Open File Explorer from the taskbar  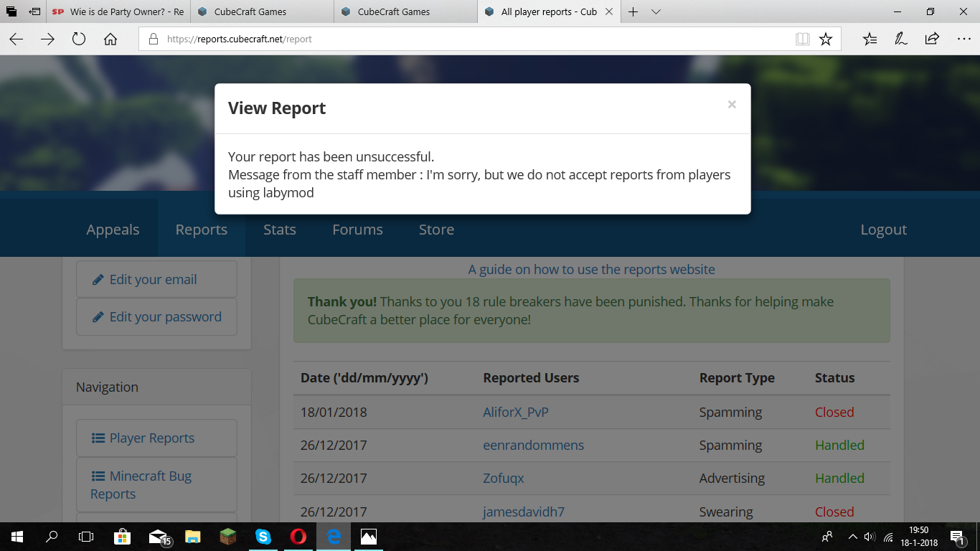(x=193, y=537)
